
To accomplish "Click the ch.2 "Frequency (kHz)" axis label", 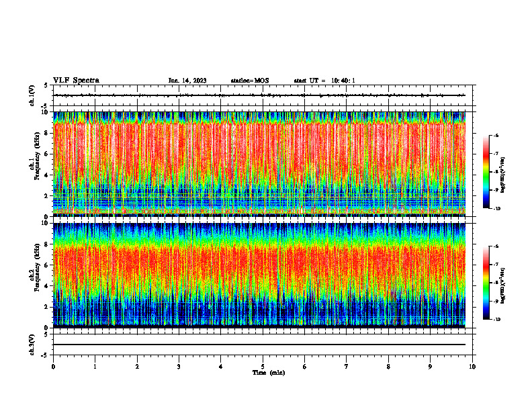I will [x=37, y=267].
